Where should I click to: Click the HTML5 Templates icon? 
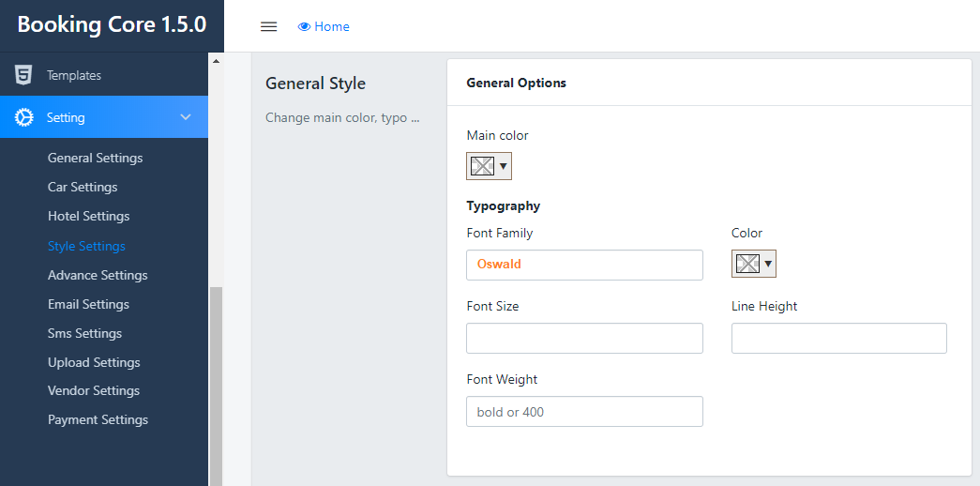24,75
